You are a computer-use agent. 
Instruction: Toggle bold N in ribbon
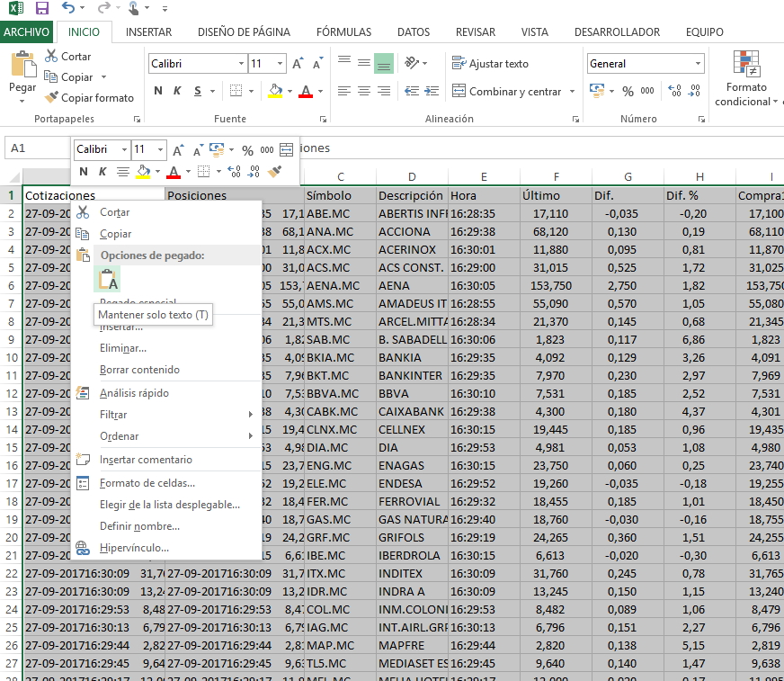point(158,91)
